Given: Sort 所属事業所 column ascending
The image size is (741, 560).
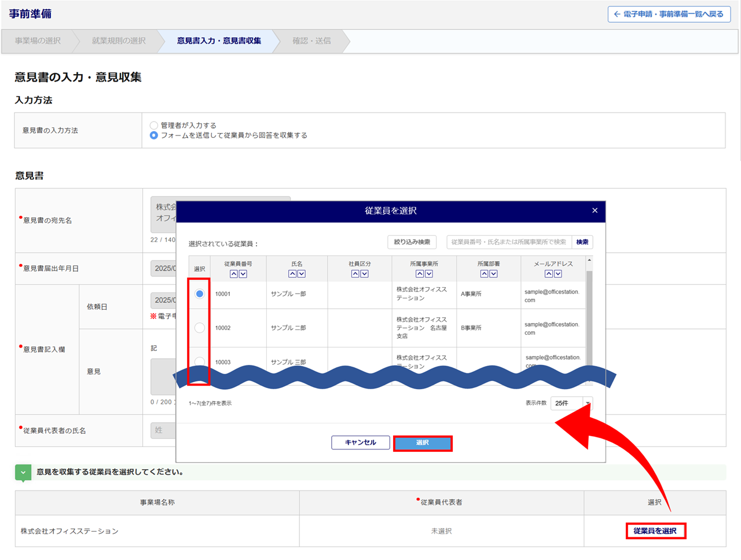Looking at the screenshot, I should click(420, 274).
